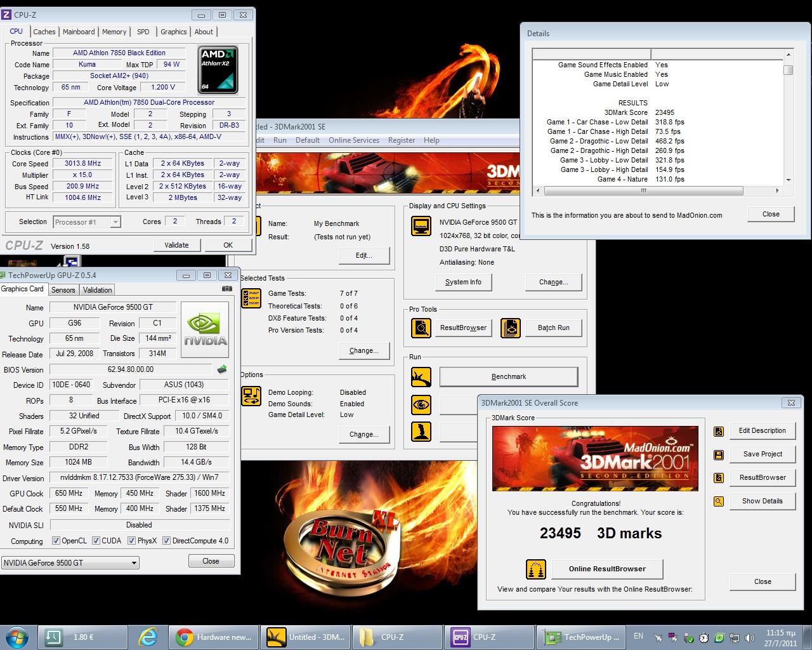
Task: Click the Online ResultBrowser trees icon
Action: point(537,569)
